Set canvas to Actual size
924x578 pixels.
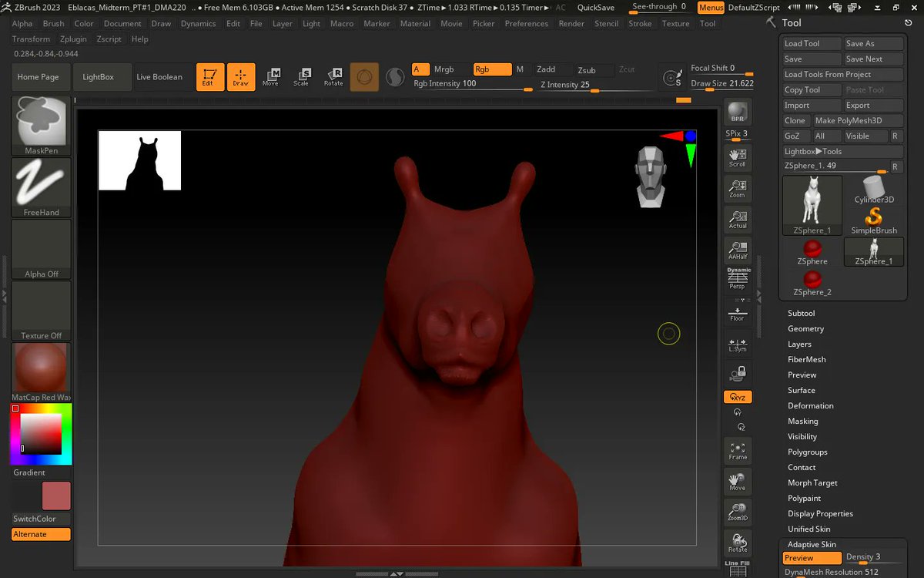[x=738, y=219]
